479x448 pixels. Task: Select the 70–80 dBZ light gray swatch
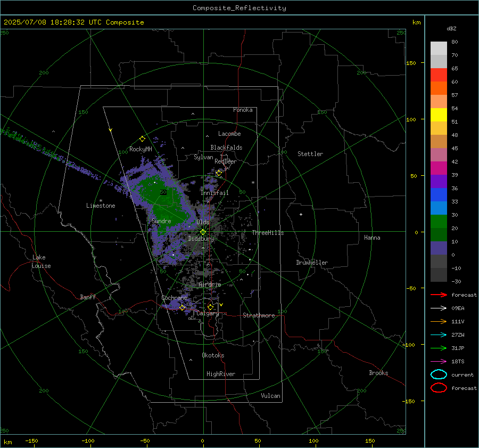(x=439, y=48)
